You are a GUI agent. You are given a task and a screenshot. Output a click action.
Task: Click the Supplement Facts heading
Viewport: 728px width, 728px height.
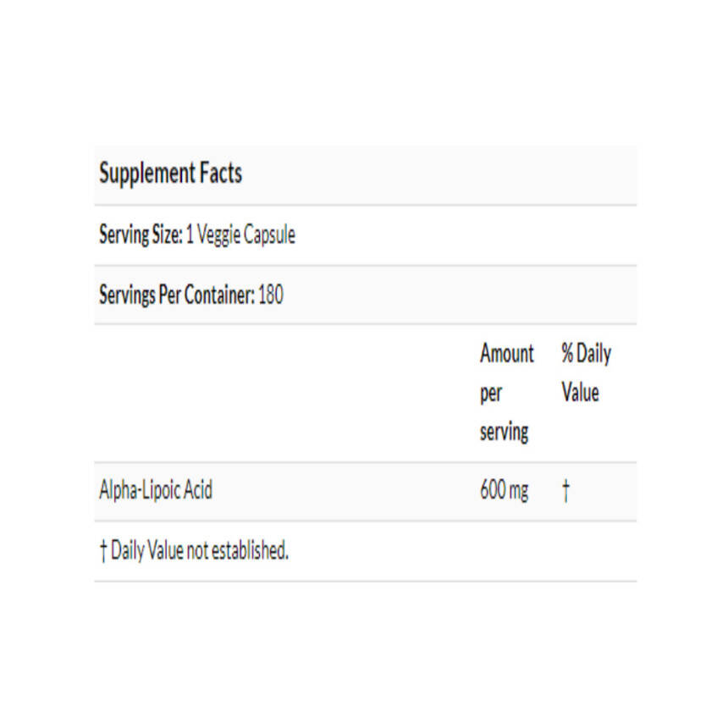tap(170, 174)
